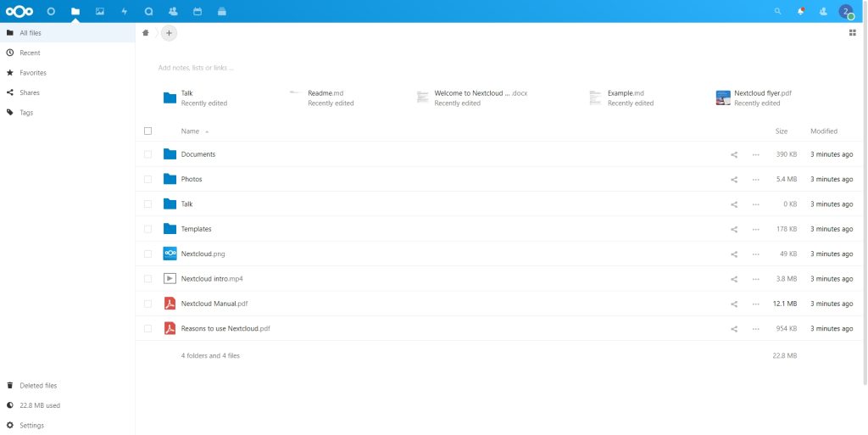Open the contacts menu icon in header
This screenshot has height=435, width=868.
click(x=823, y=11)
